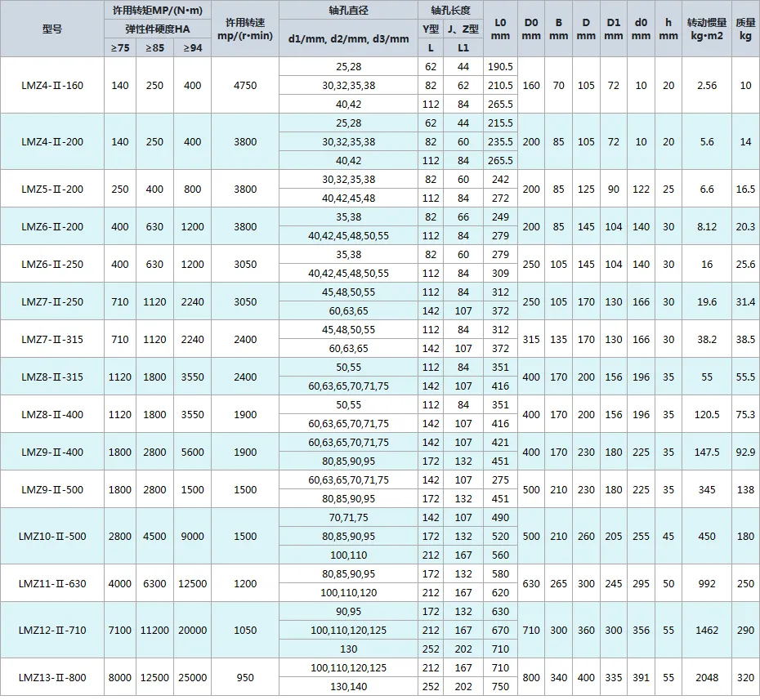This screenshot has width=760, height=700.
Task: Click the 弹性件硬度HA header cell
Action: pyautogui.click(x=157, y=29)
